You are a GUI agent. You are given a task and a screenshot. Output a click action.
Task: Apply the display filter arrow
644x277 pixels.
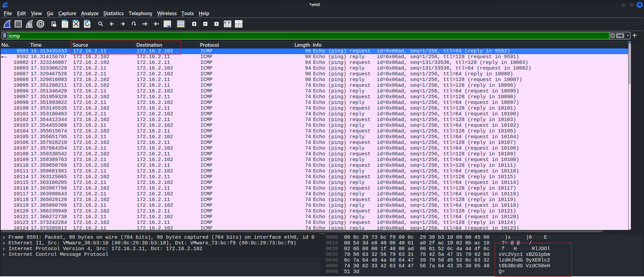[x=620, y=36]
